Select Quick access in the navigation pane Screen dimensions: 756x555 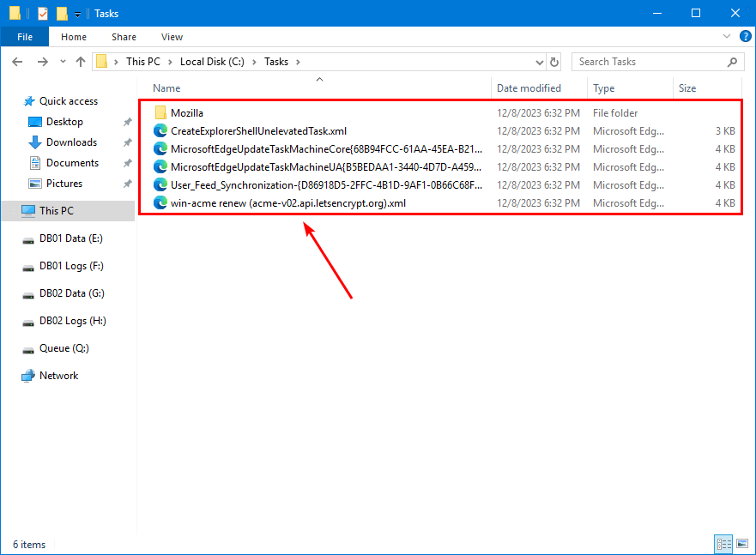pyautogui.click(x=69, y=101)
